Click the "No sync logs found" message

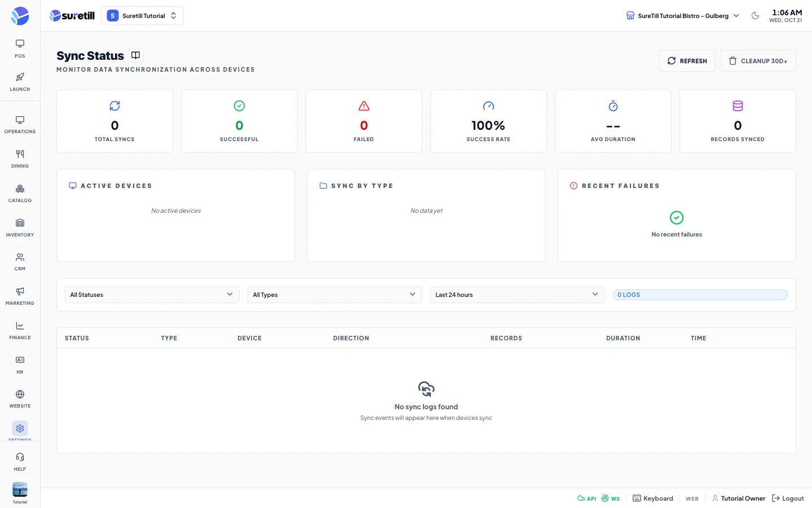tap(426, 406)
